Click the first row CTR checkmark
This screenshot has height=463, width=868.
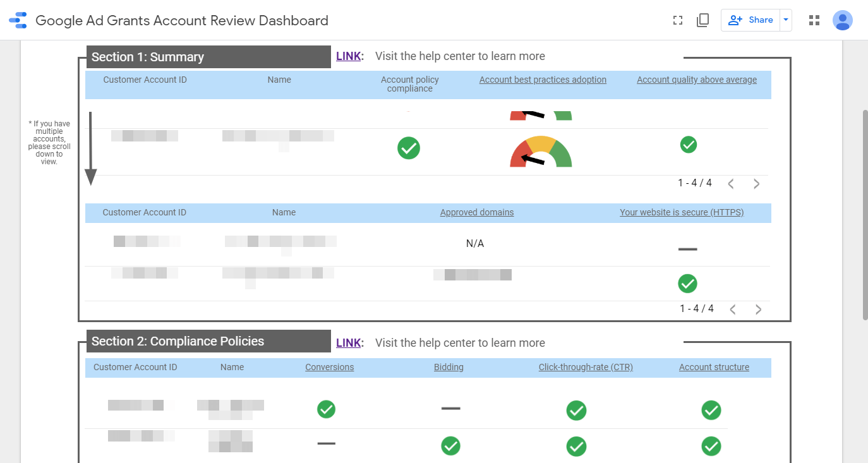576,411
